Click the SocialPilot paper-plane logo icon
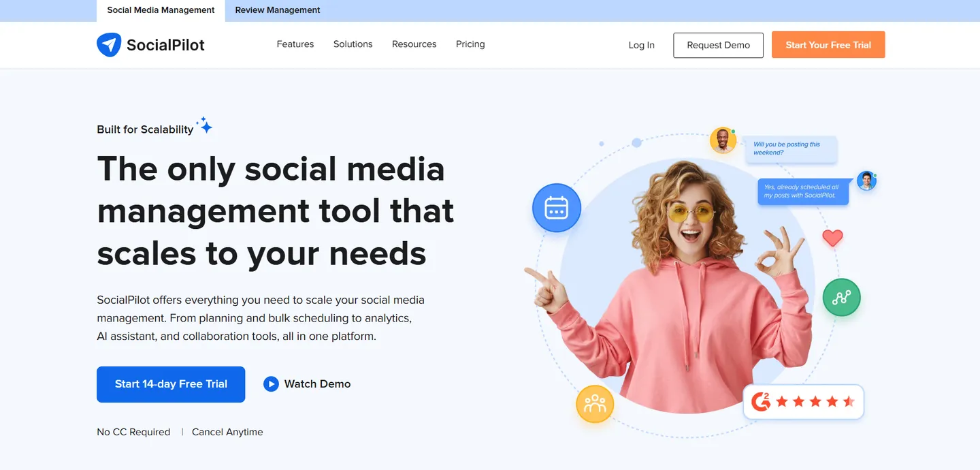This screenshot has height=470, width=980. 109,45
